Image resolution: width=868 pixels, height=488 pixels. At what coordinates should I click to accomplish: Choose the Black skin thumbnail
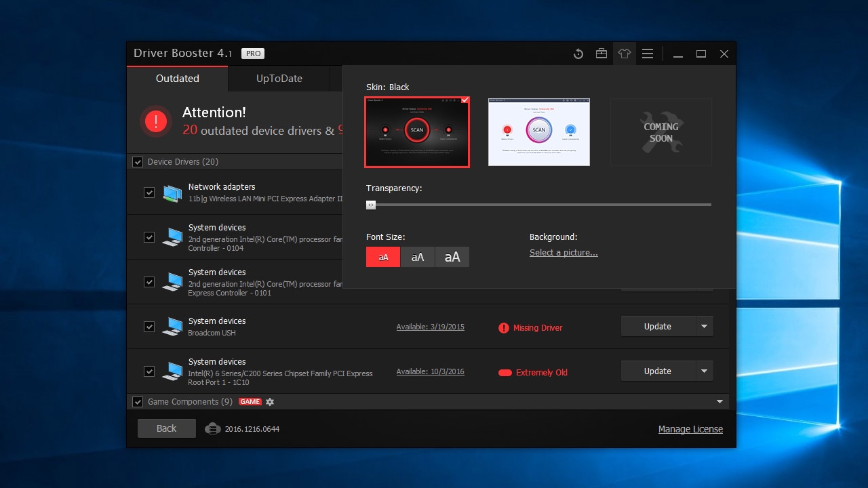417,131
